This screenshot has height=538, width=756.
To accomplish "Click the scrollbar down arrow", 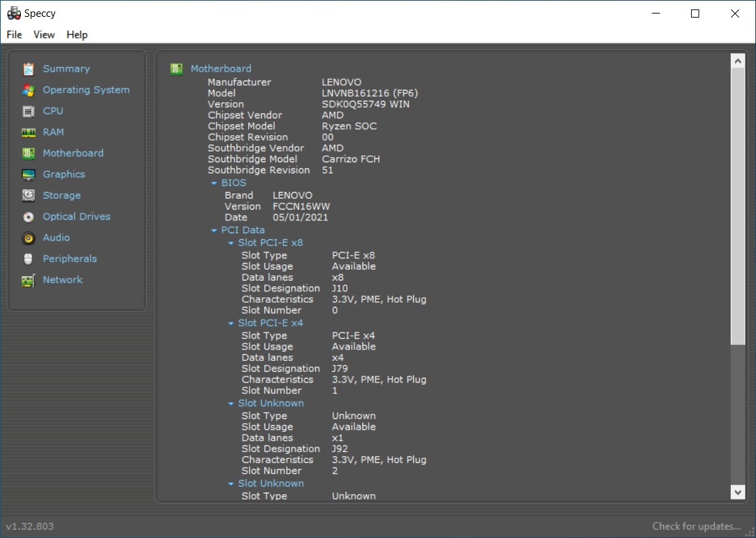I will pyautogui.click(x=738, y=492).
